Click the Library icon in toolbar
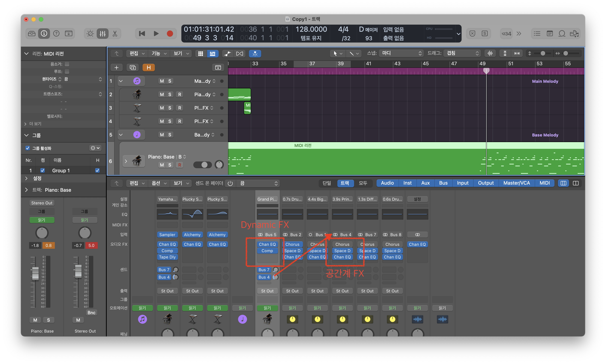Image resolution: width=606 pixels, height=364 pixels. 32,34
